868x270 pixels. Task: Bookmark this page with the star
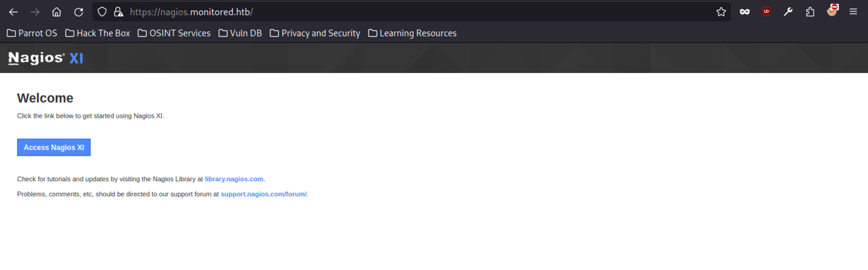coord(721,12)
